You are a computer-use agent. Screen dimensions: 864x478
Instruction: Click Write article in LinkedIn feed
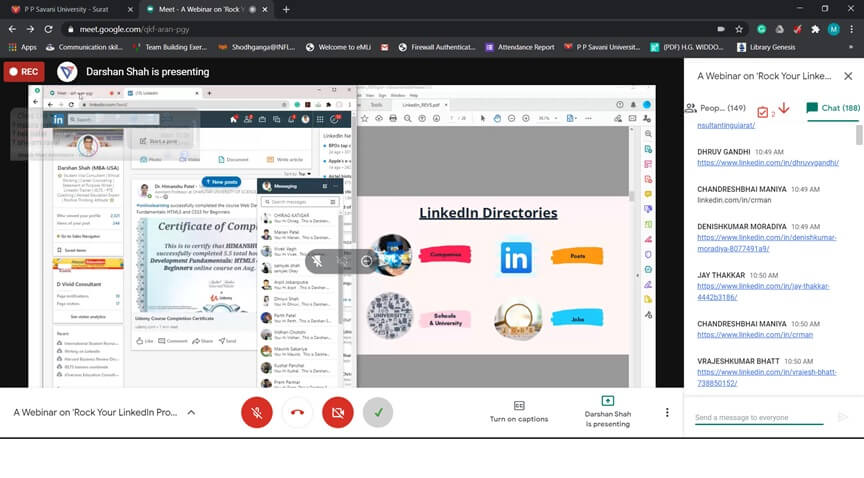click(285, 159)
